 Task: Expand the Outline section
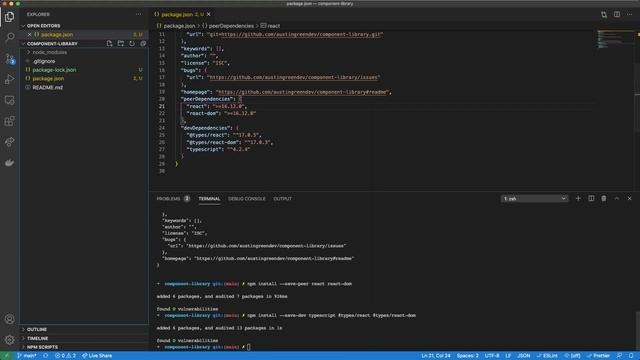37,329
